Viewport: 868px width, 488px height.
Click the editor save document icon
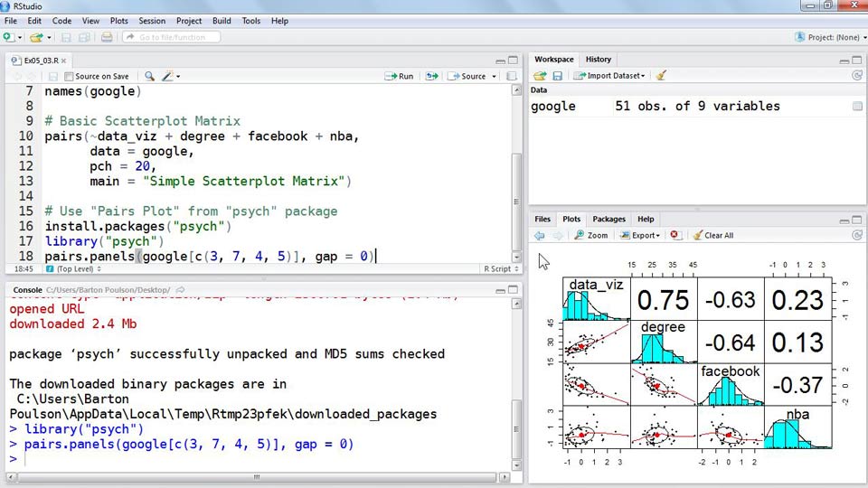[53, 76]
